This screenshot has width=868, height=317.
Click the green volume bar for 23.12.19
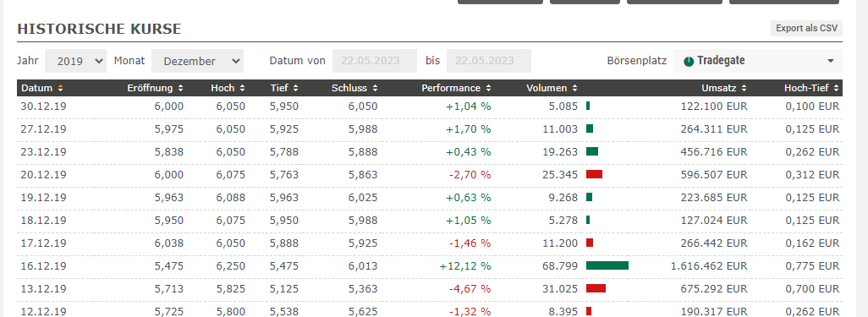tap(592, 151)
